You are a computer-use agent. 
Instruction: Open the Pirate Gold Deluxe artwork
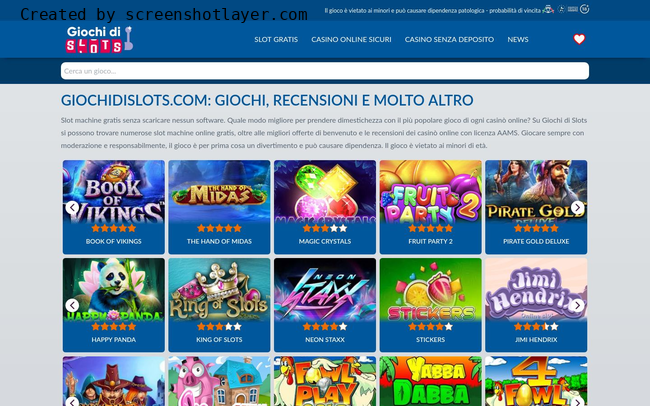point(536,192)
